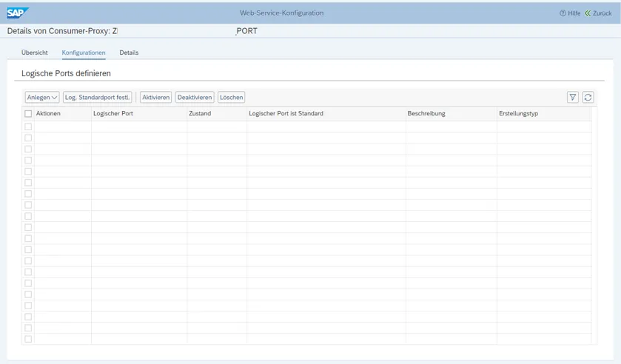
Task: Check the last table row checkbox
Action: pos(28,339)
